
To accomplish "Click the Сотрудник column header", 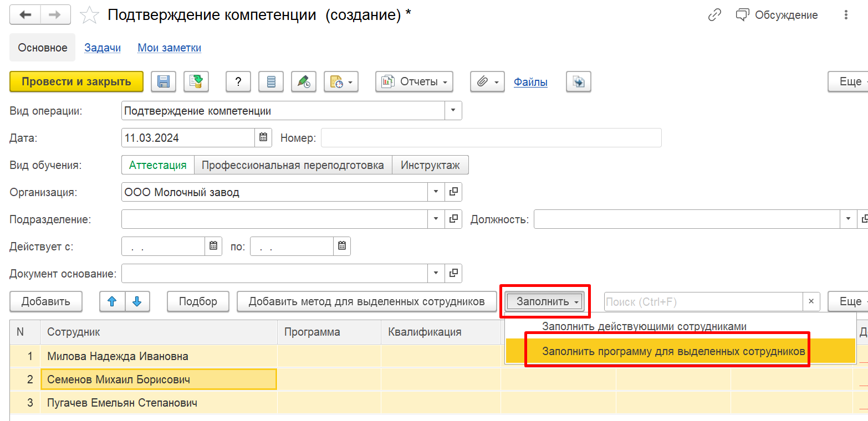I will pos(159,332).
